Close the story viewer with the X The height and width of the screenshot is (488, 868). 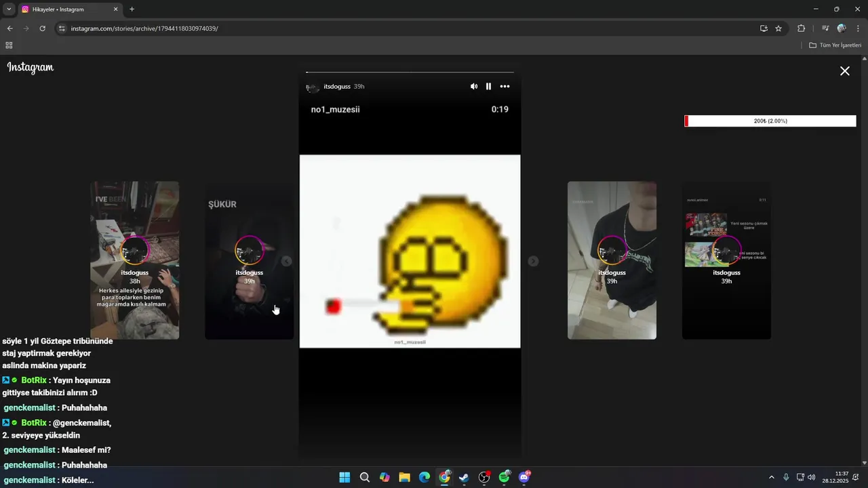pos(845,70)
